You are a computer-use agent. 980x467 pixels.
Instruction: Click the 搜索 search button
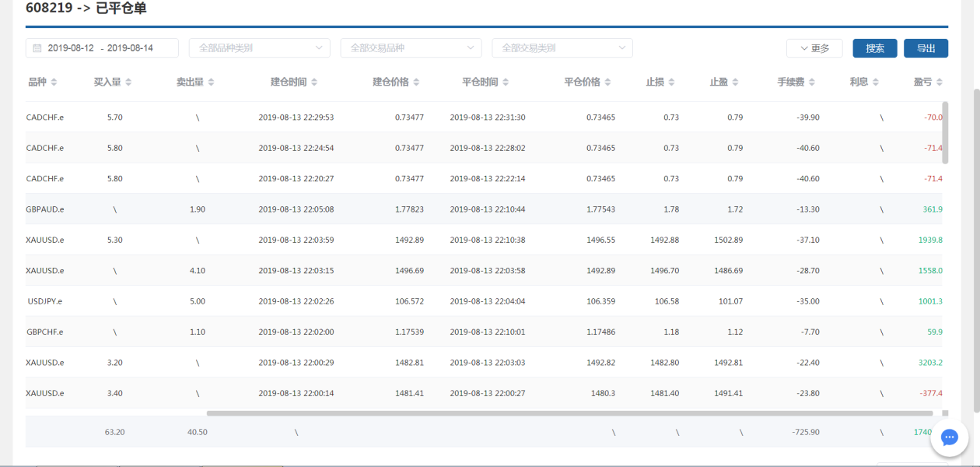click(x=875, y=48)
